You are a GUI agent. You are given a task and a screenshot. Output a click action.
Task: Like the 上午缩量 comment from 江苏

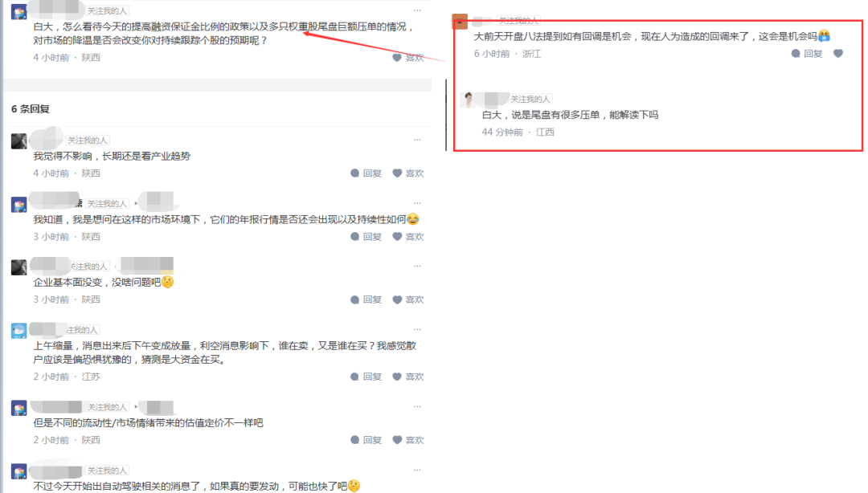(x=408, y=377)
